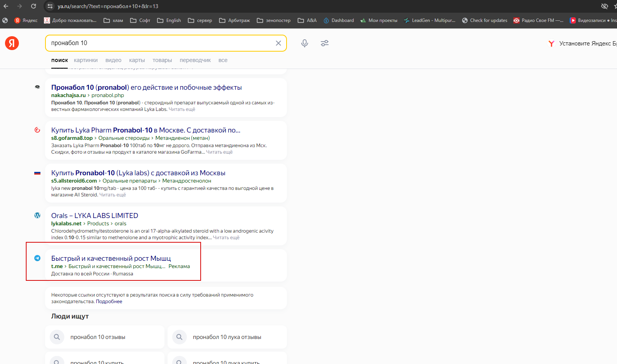Click inside the search input field

point(154,43)
